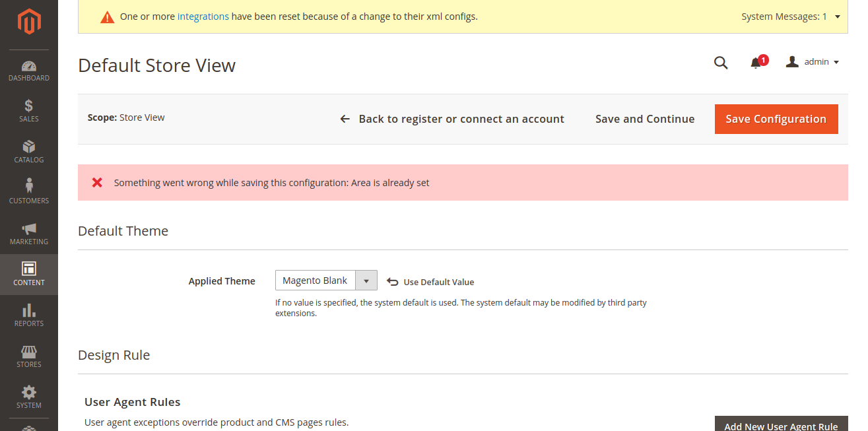
Task: Open the Stores storefront icon menu
Action: tap(29, 351)
